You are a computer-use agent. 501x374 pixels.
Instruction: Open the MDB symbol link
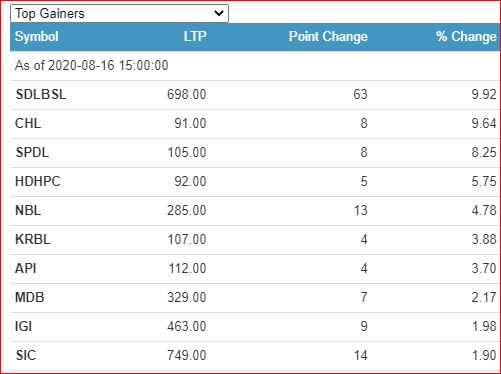click(30, 297)
